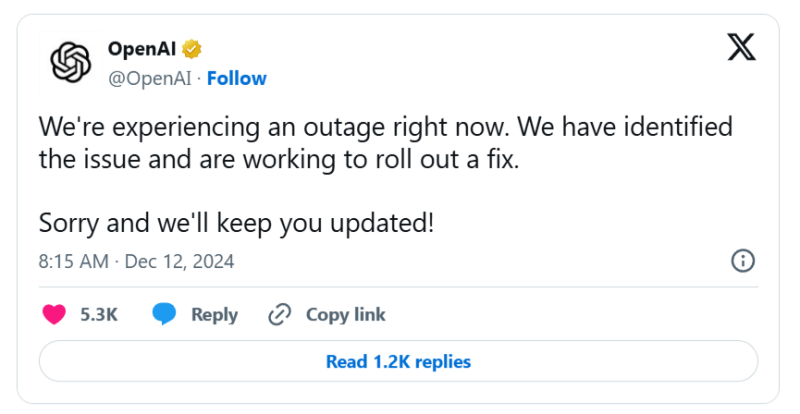This screenshot has width=800, height=414.
Task: Click the Twitter info circle icon
Action: 743,262
